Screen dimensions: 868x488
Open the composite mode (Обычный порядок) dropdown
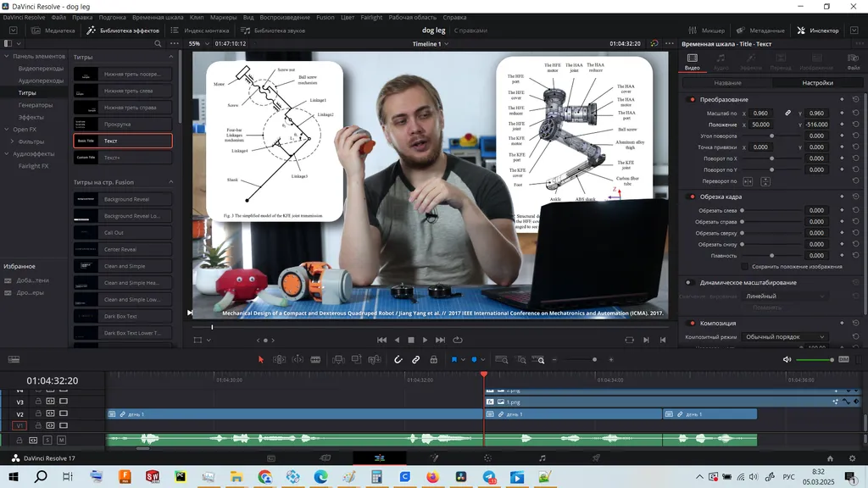[x=784, y=337]
